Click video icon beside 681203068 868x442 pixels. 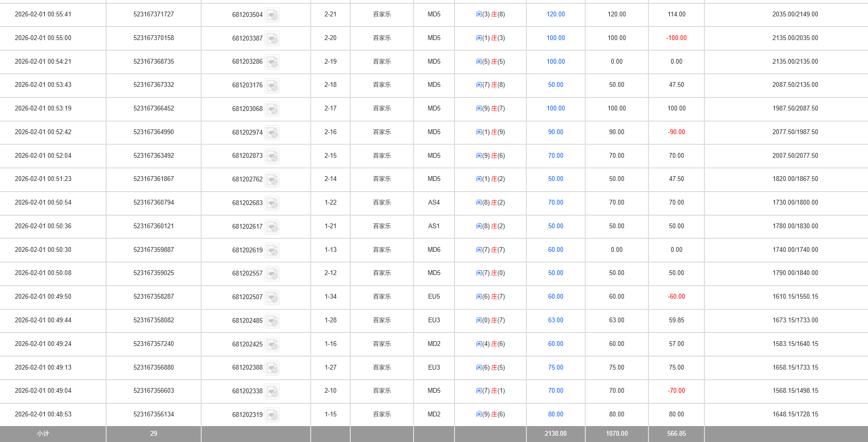[x=273, y=109]
